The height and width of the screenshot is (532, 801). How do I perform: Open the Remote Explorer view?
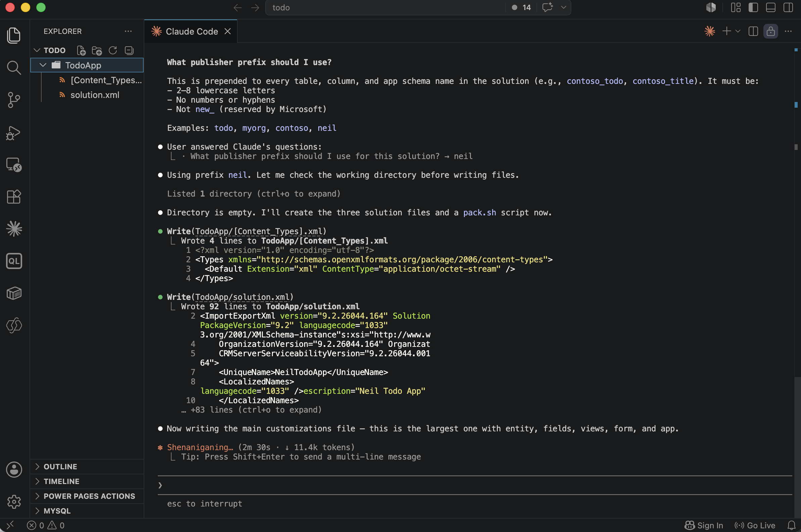[14, 165]
